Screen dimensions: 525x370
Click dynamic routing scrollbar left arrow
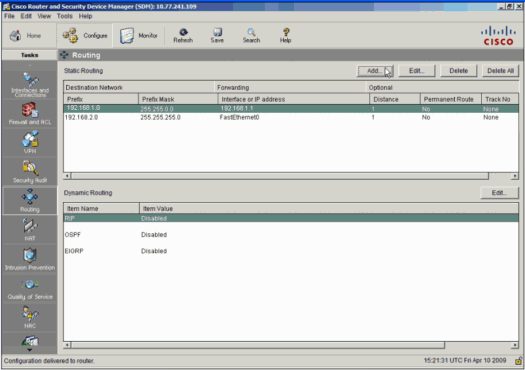[67, 345]
